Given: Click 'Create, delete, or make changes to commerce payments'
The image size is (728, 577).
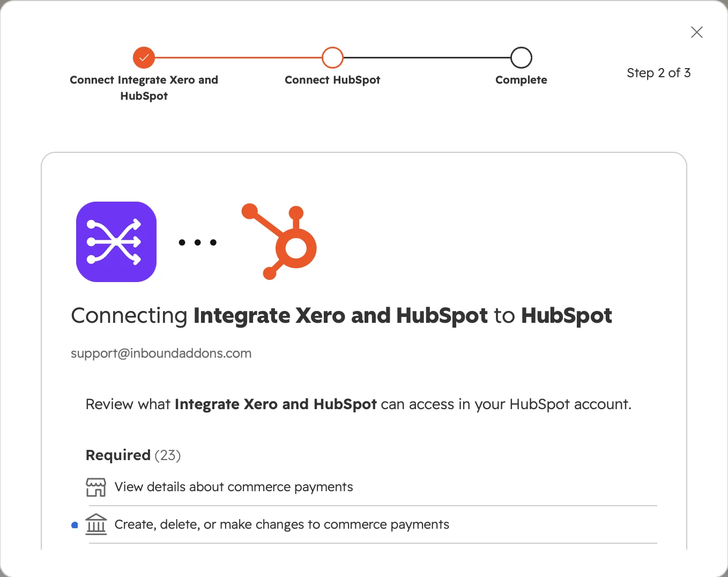Looking at the screenshot, I should [x=282, y=524].
